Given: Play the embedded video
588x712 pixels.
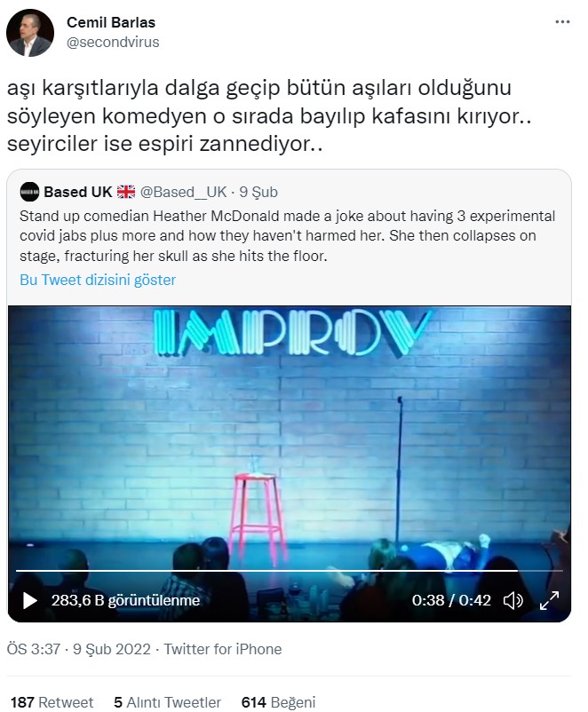Looking at the screenshot, I should 29,600.
